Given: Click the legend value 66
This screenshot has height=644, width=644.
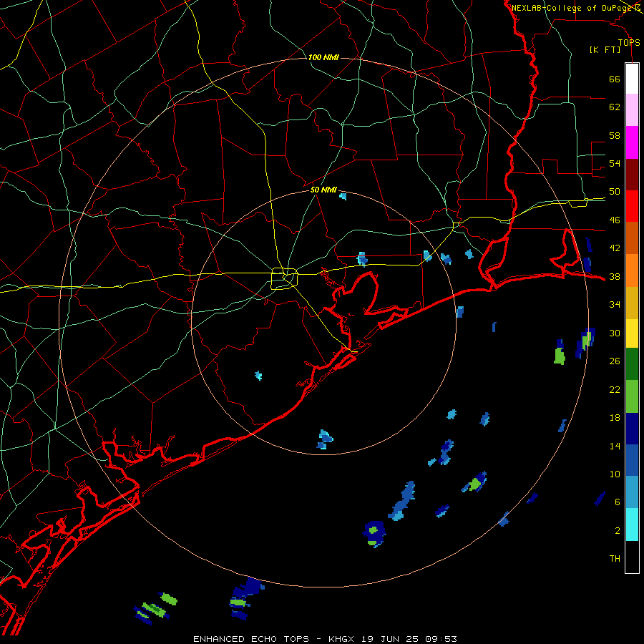Looking at the screenshot, I should pos(615,79).
